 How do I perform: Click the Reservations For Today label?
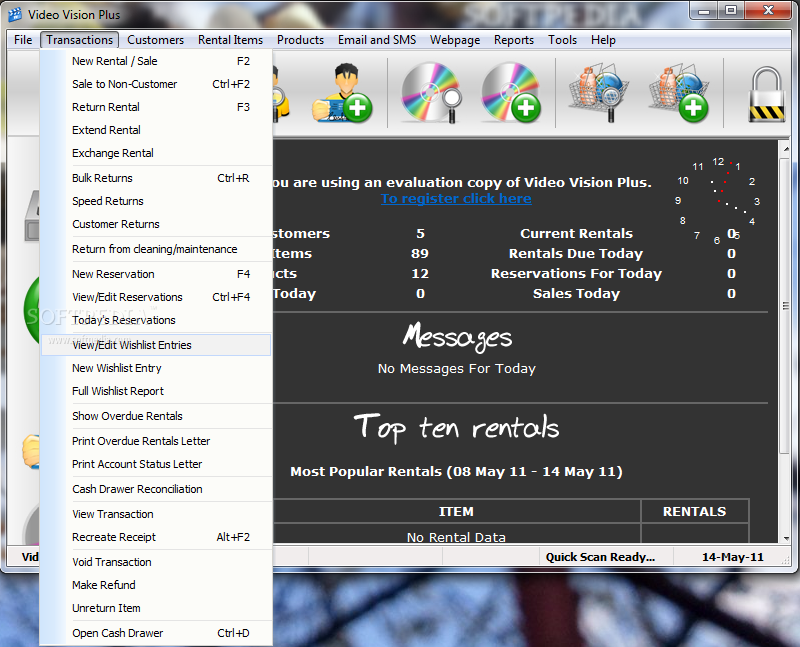pyautogui.click(x=577, y=273)
